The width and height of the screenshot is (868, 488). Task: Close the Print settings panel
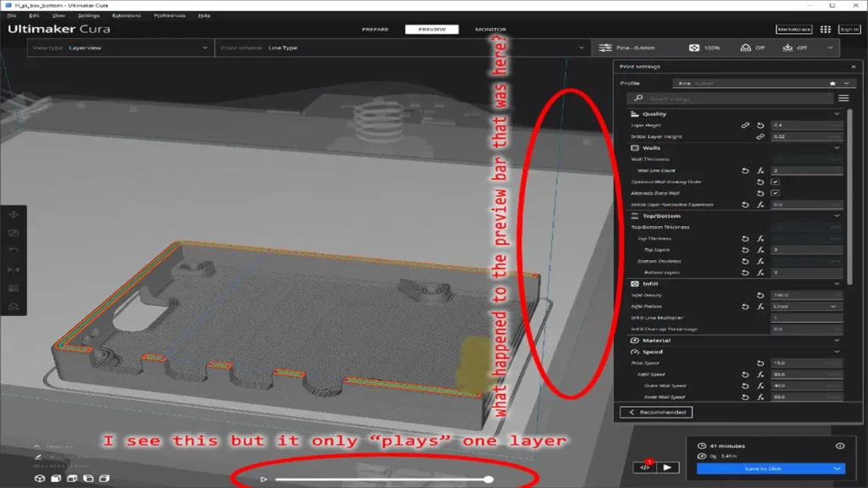pos(853,66)
